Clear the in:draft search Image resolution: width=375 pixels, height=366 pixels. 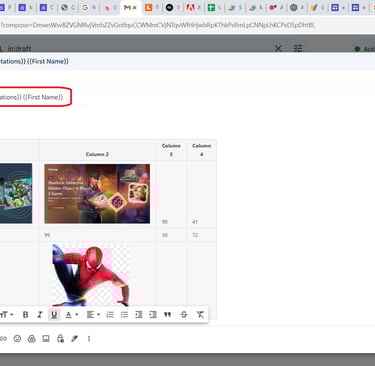278,49
